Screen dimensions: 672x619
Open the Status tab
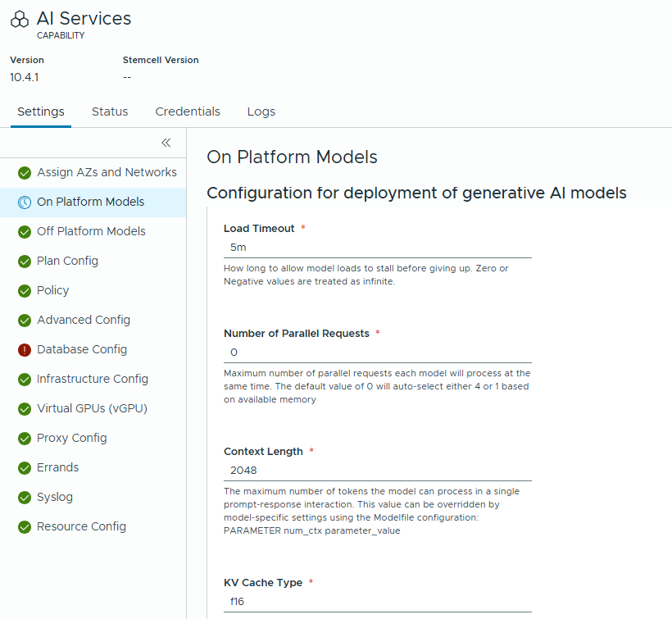(x=110, y=112)
